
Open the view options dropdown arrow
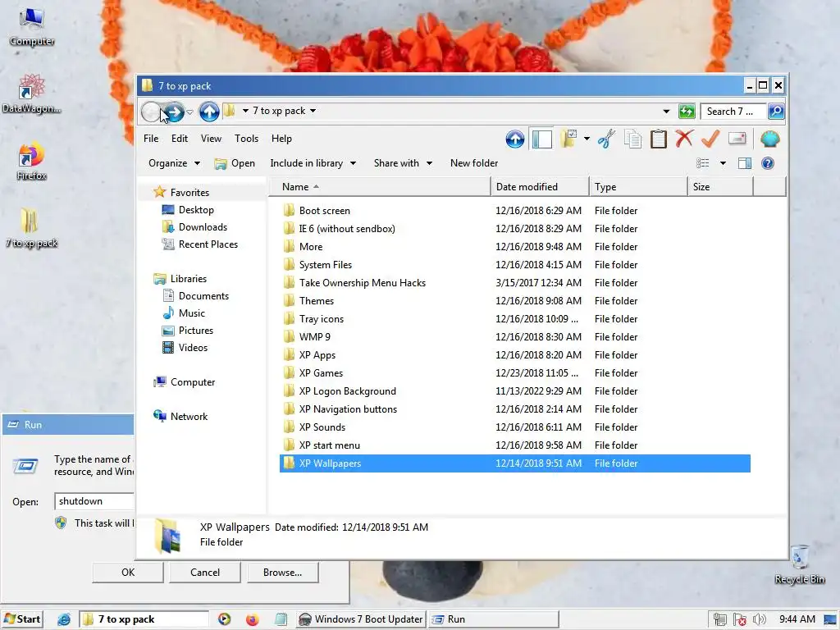pyautogui.click(x=723, y=163)
